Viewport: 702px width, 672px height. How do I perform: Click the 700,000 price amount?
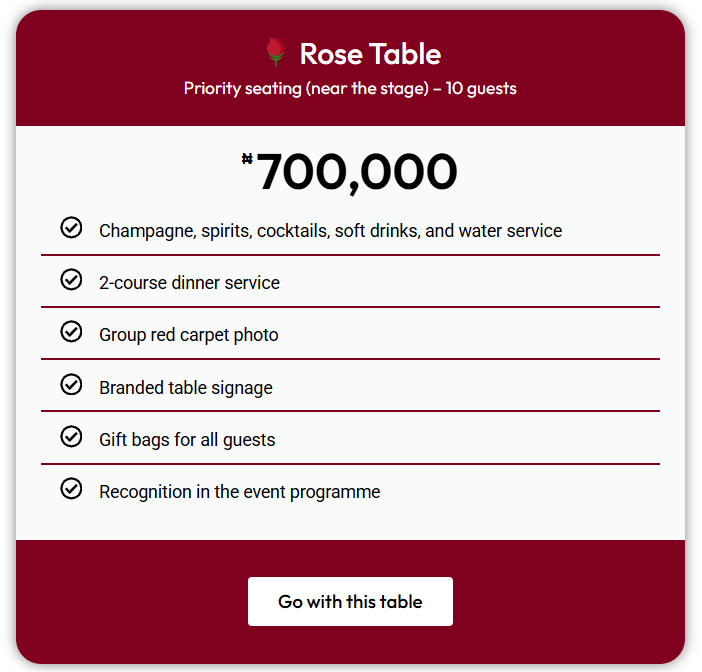[x=357, y=172]
